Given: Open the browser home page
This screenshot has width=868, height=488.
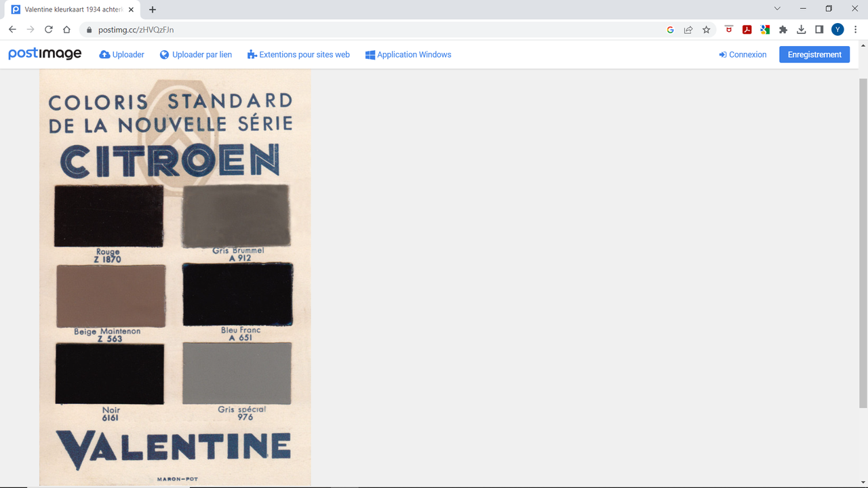Looking at the screenshot, I should click(x=66, y=30).
